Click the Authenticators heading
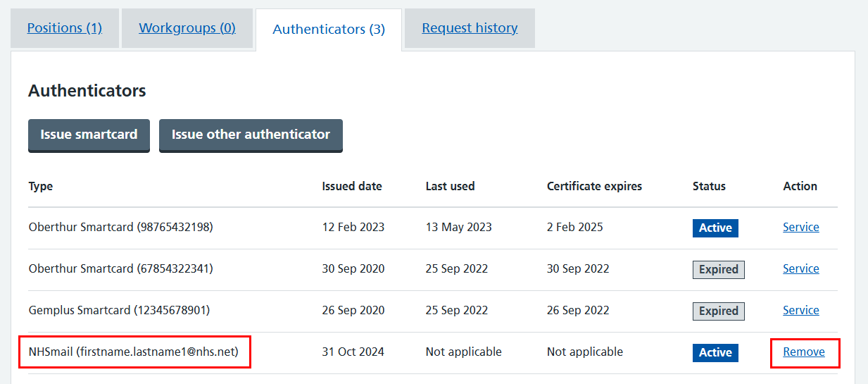The image size is (868, 384). pyautogui.click(x=87, y=91)
